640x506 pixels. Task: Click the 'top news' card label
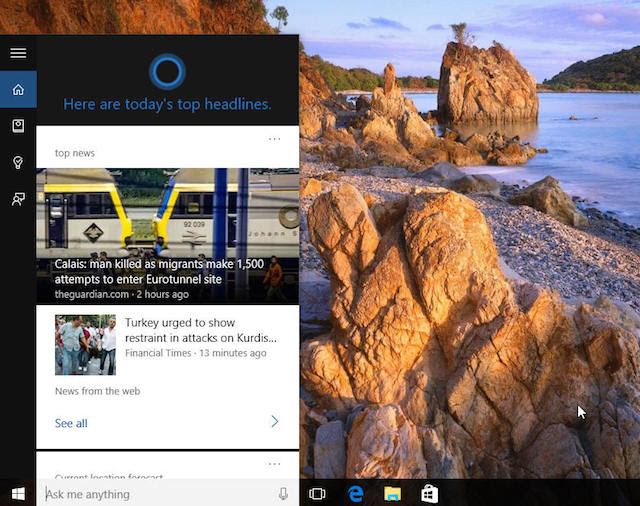coord(75,153)
